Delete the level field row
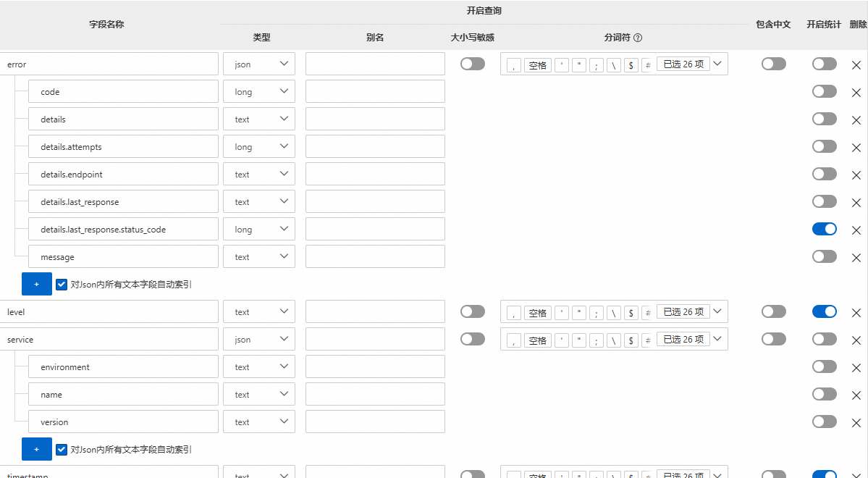The height and width of the screenshot is (478, 868). click(856, 313)
